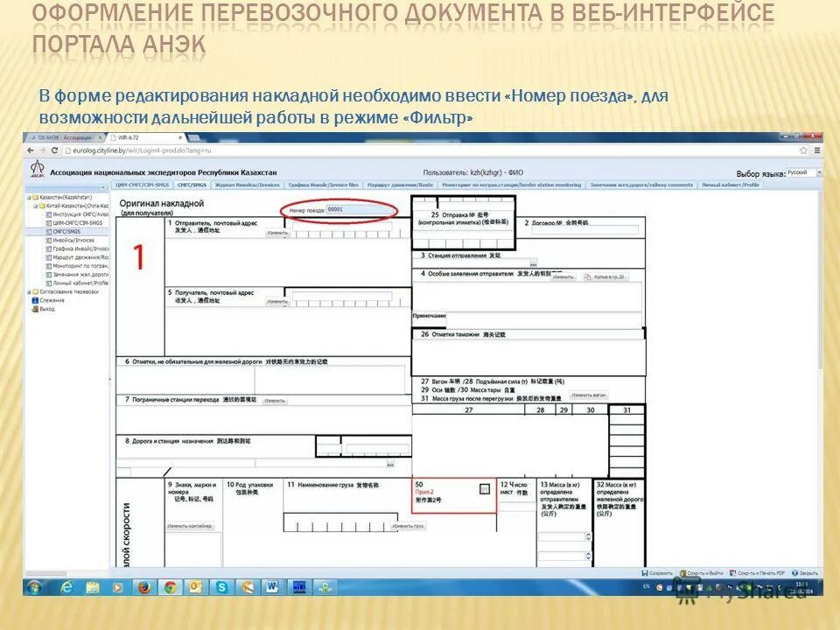Image resolution: width=840 pixels, height=630 pixels.
Task: Click Закрыть close button at bottom
Action: pyautogui.click(x=805, y=573)
